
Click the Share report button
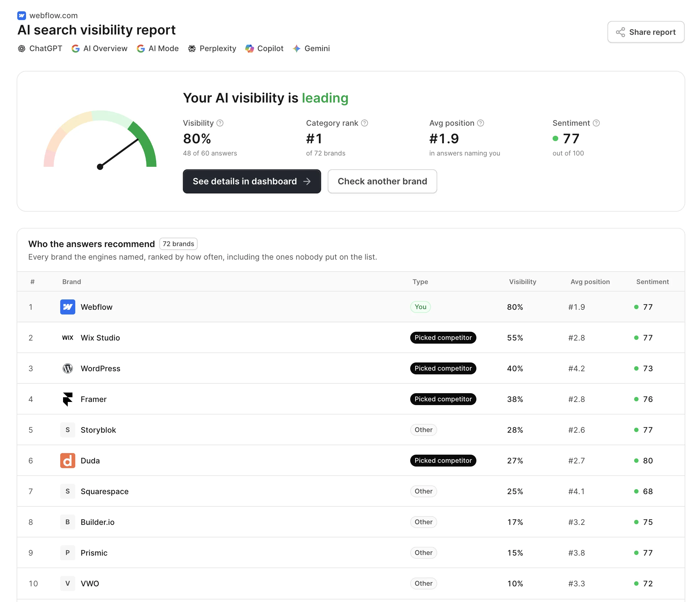tap(646, 32)
